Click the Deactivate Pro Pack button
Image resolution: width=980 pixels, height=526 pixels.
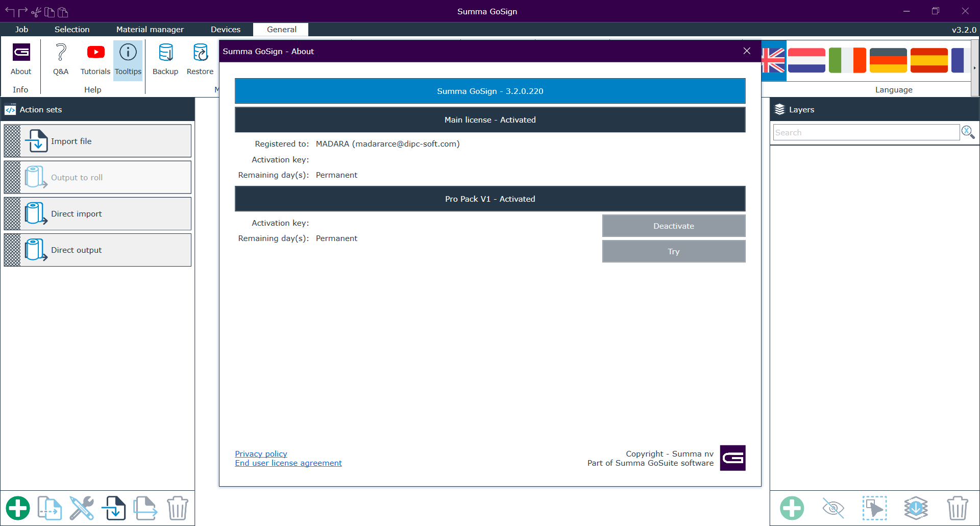(674, 226)
